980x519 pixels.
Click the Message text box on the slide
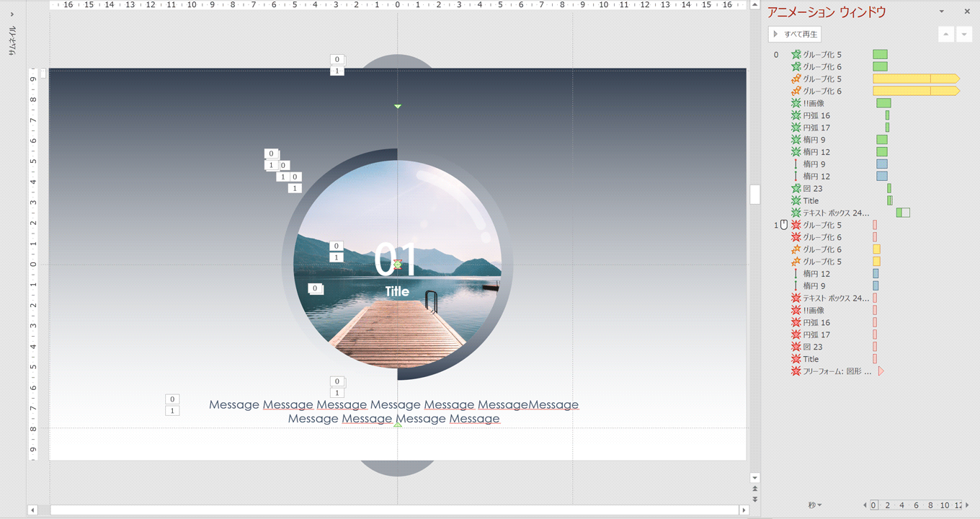pos(393,412)
